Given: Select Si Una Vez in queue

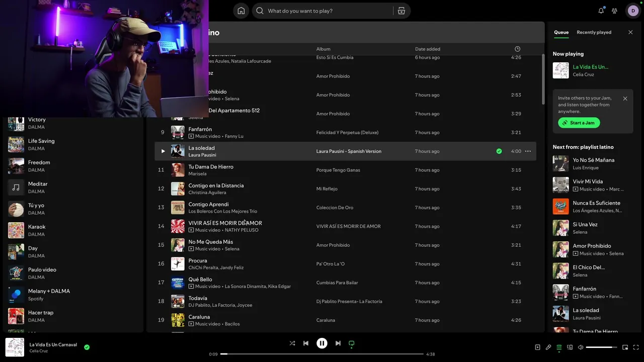Looking at the screenshot, I should coord(593,228).
